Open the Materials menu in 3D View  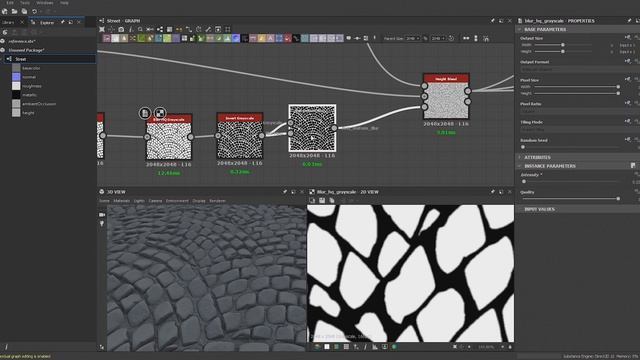click(121, 201)
